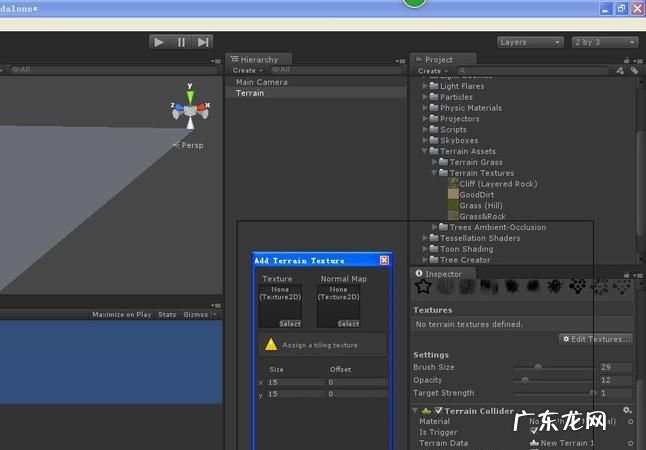The width and height of the screenshot is (646, 450).
Task: Click the search by type icon in Project
Action: pos(620,70)
